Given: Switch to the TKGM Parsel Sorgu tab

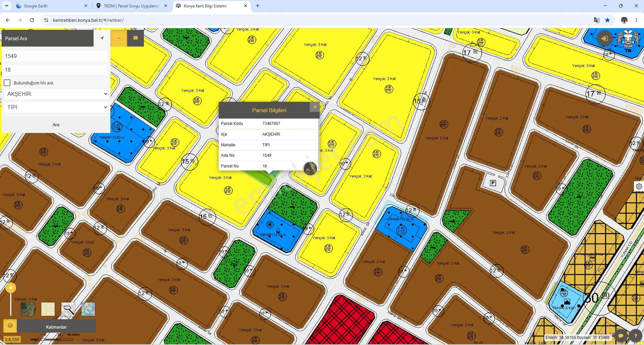Looking at the screenshot, I should (x=131, y=6).
